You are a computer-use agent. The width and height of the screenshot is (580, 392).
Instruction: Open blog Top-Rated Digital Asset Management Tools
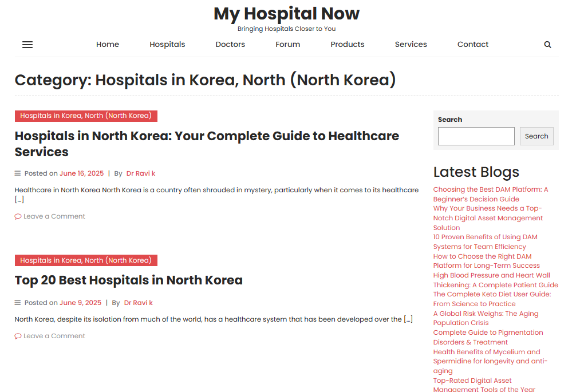click(484, 385)
